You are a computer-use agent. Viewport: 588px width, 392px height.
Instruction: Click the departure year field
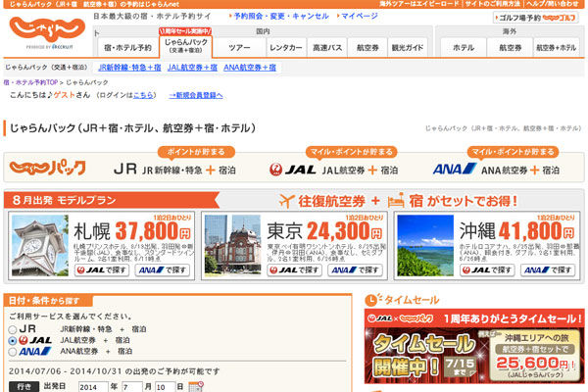point(93,387)
